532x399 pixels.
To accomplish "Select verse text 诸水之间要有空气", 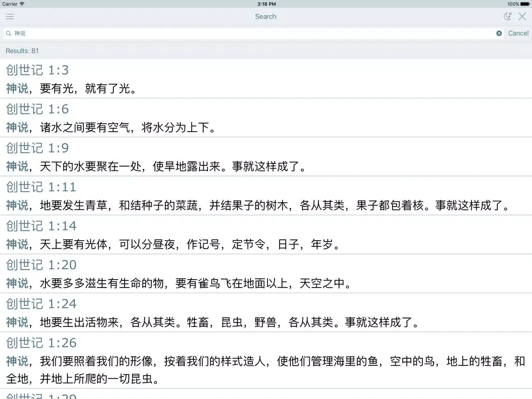I will 85,127.
